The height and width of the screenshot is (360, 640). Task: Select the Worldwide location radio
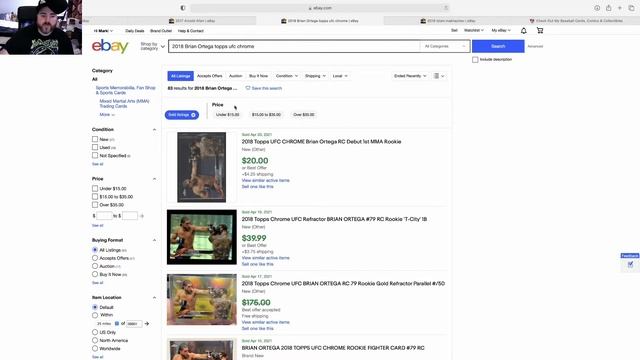[x=95, y=349]
